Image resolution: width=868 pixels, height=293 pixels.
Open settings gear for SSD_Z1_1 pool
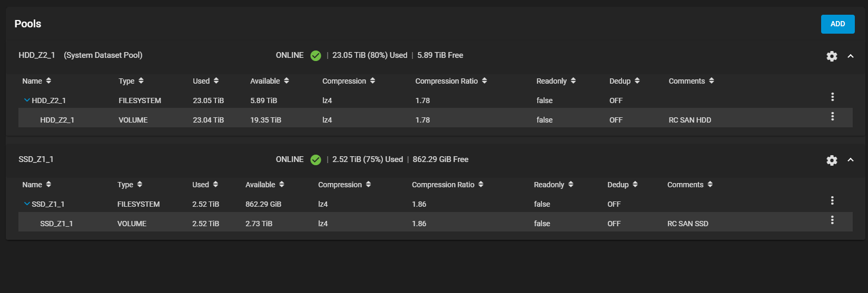pos(832,160)
